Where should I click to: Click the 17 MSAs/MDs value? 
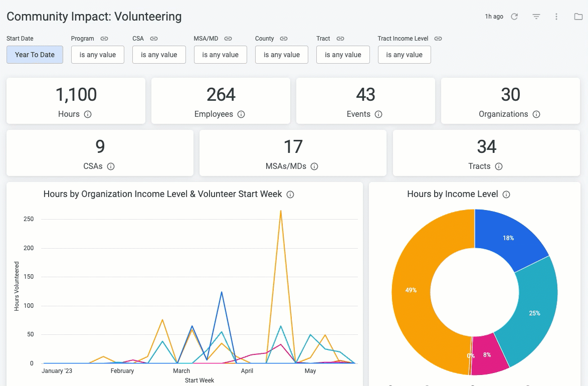pyautogui.click(x=293, y=147)
